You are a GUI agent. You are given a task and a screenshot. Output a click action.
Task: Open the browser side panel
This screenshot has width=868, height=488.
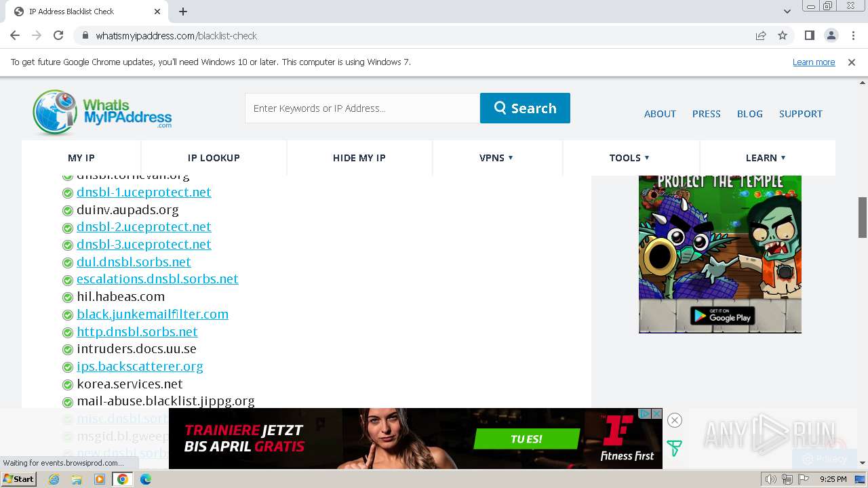809,35
